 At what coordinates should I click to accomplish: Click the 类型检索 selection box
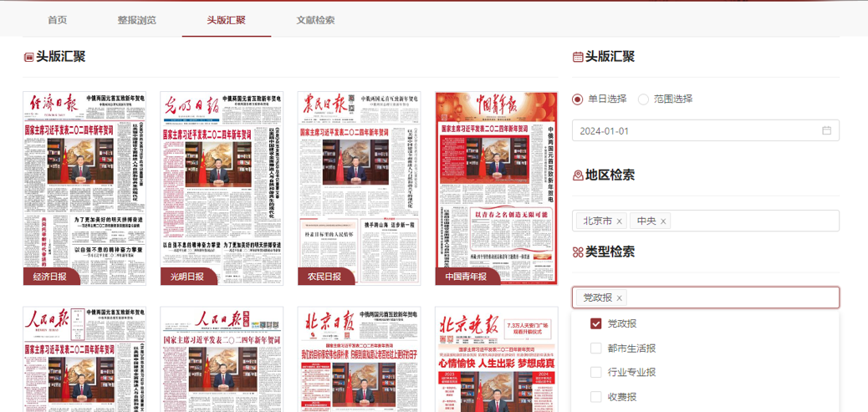706,298
